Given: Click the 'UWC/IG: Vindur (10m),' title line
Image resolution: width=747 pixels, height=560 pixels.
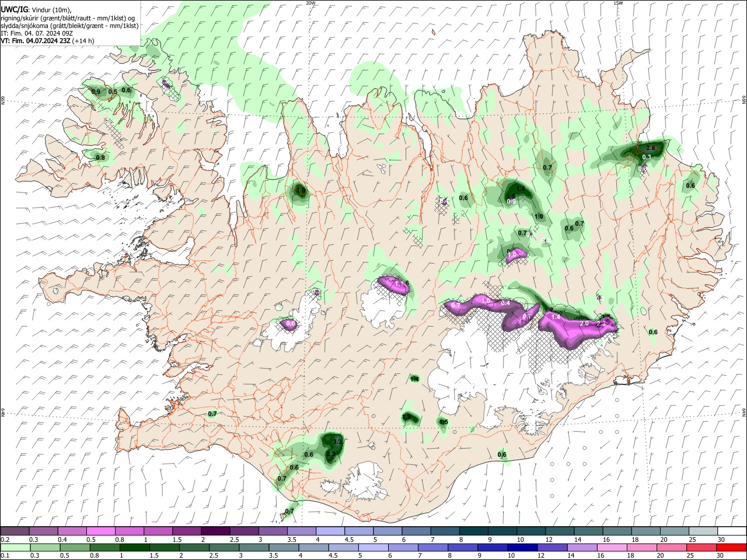Looking at the screenshot, I should coord(36,10).
